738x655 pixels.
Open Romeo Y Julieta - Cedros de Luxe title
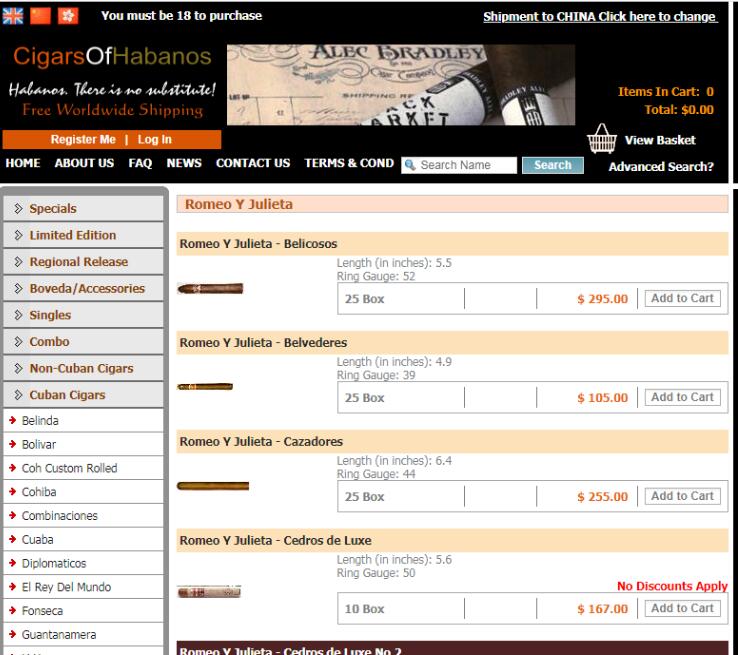point(275,540)
